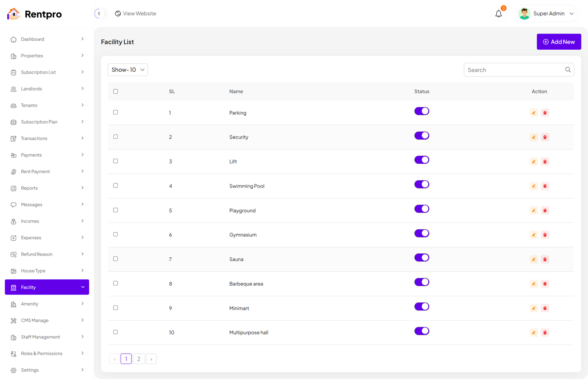
Task: Click the notification bell icon
Action: [498, 14]
